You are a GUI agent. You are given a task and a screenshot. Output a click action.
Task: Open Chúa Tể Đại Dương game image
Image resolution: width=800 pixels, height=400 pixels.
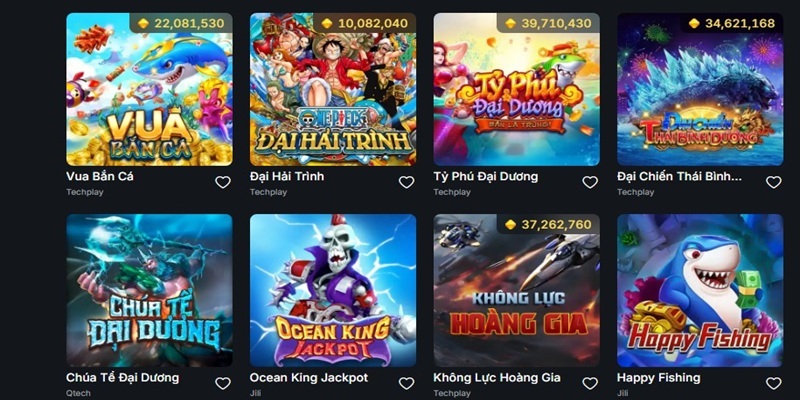149,290
